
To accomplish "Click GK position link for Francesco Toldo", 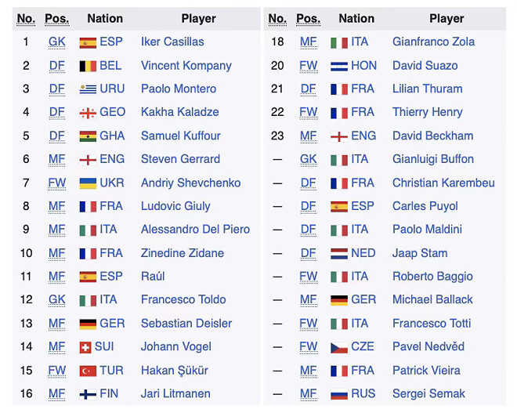I will [x=57, y=299].
